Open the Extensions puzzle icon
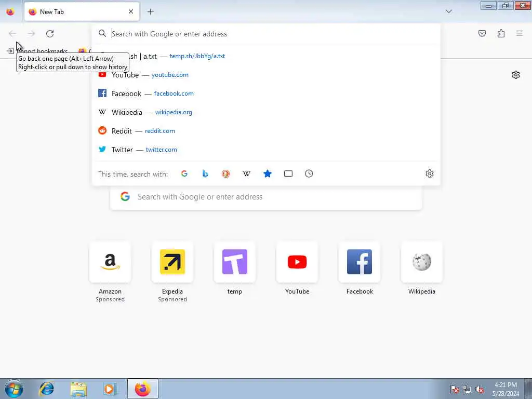The height and width of the screenshot is (399, 532). (501, 33)
